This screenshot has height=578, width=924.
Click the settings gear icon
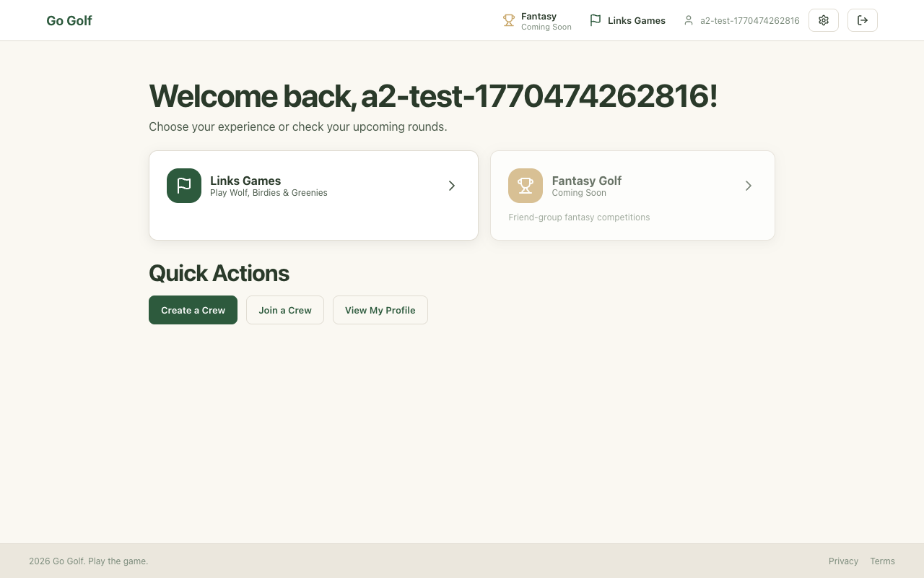(824, 20)
